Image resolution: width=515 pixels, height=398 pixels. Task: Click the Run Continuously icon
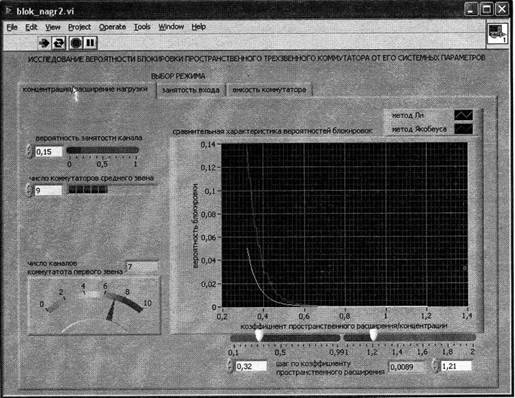point(59,43)
